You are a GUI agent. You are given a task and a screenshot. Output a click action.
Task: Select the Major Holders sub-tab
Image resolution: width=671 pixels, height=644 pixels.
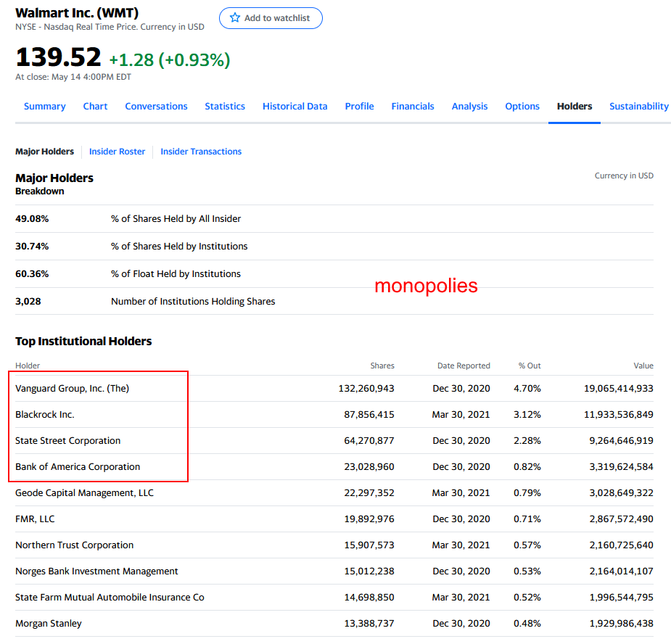coord(44,152)
